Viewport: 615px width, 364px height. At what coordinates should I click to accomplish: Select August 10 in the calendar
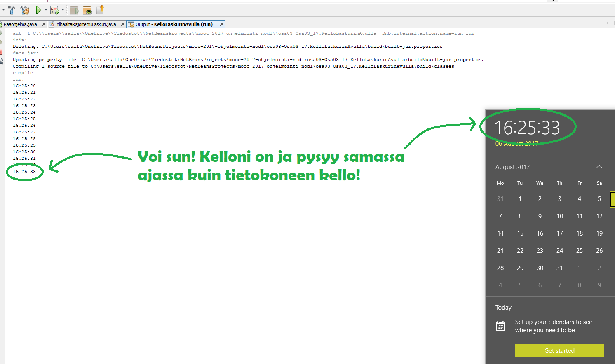coord(560,216)
